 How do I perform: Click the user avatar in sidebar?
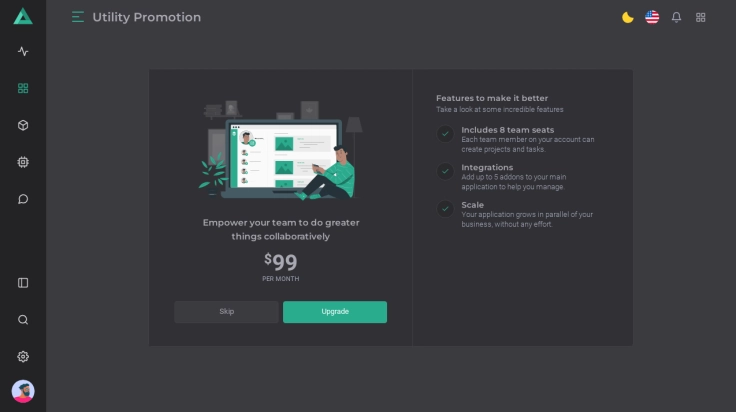point(23,391)
